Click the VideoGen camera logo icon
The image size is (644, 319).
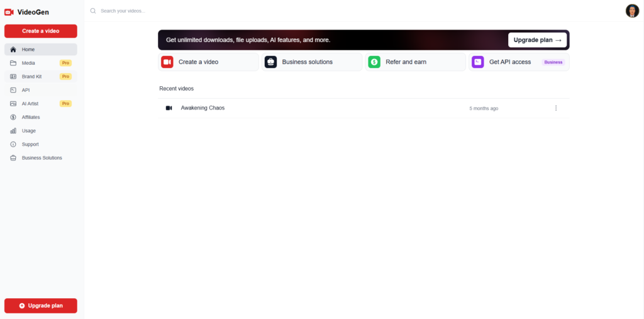pyautogui.click(x=9, y=13)
